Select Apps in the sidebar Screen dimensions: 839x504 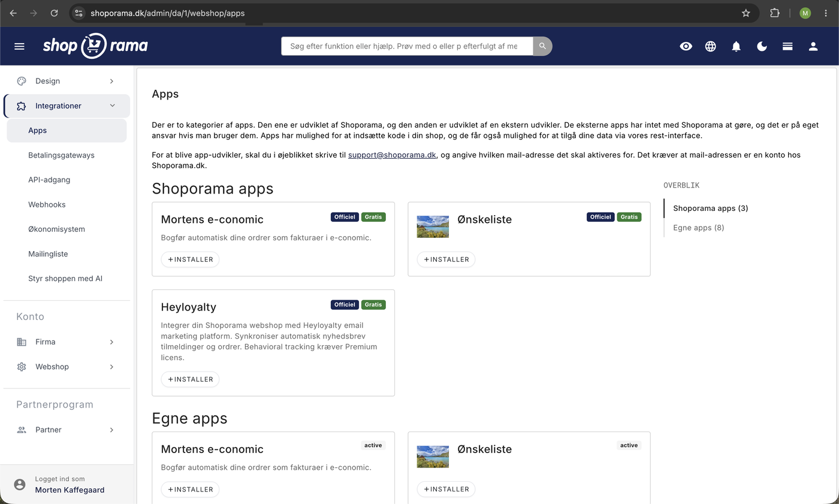pyautogui.click(x=67, y=131)
